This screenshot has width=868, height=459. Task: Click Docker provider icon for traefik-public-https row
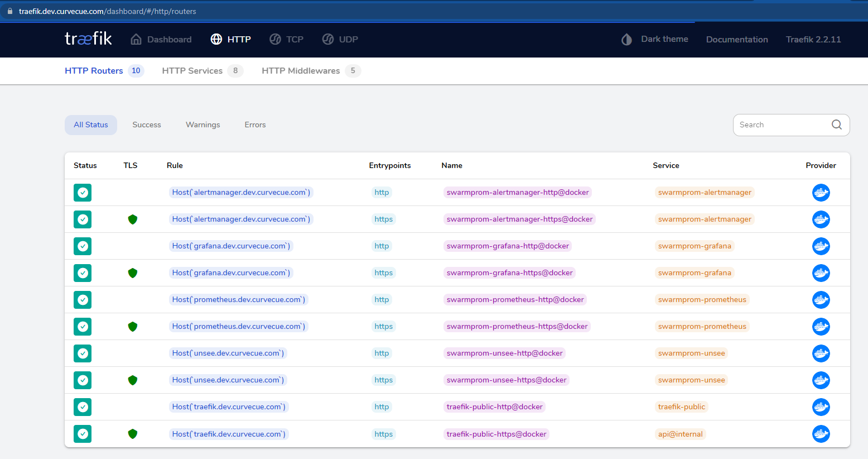click(x=821, y=434)
